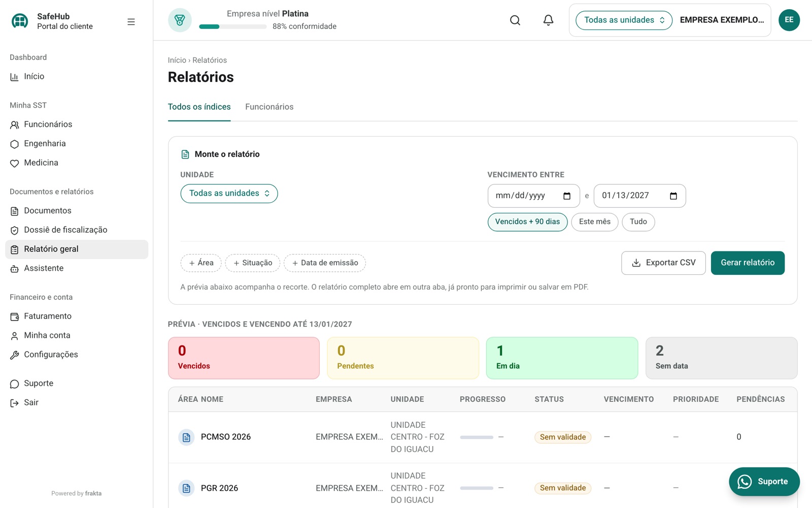This screenshot has height=508, width=812.
Task: Select the Tudo preset chip
Action: click(x=638, y=222)
